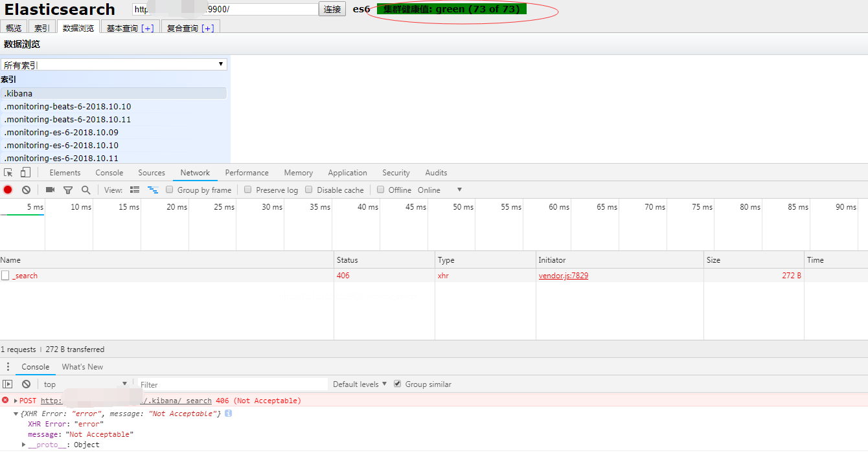Expand the POST error message triangle
This screenshot has height=453, width=868.
click(16, 401)
